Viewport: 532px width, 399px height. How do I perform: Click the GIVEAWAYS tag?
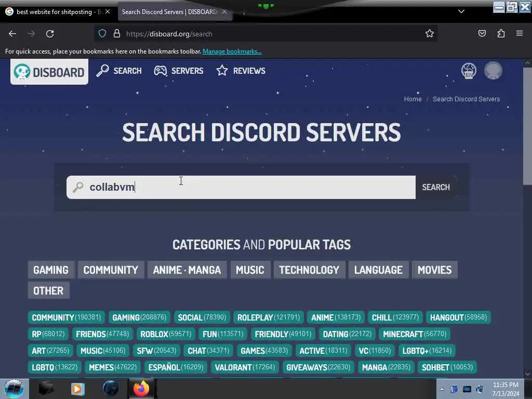(318, 367)
